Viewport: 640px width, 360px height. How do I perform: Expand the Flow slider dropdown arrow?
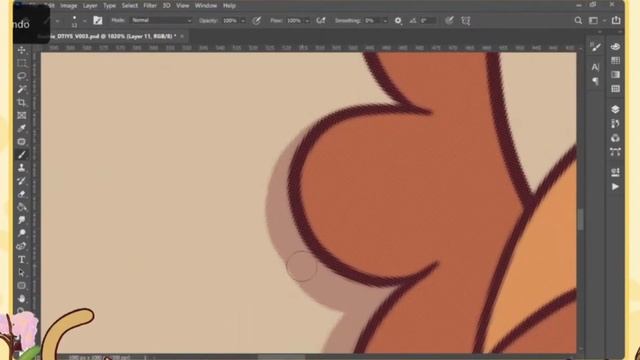click(x=307, y=21)
